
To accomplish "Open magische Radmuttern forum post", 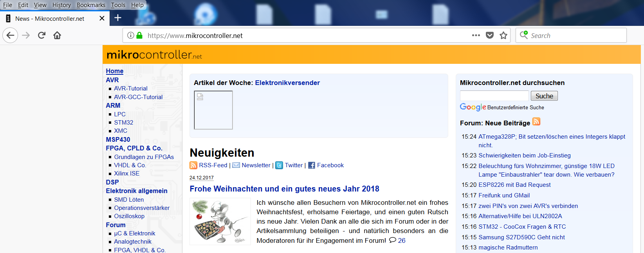I will click(x=508, y=248).
